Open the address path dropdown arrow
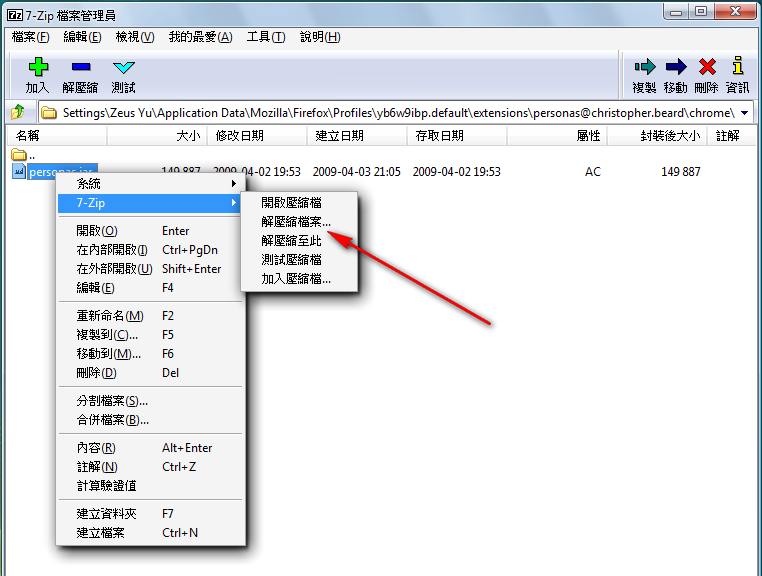Viewport: 762px width, 576px height. (744, 113)
